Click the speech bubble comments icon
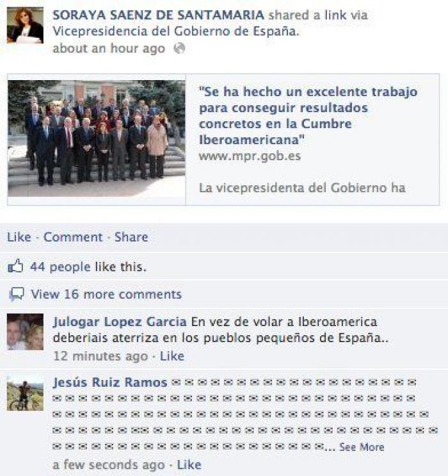 pos(17,294)
